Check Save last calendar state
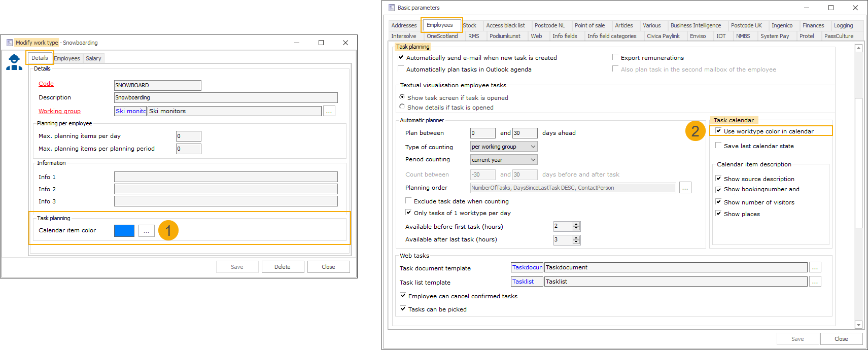The height and width of the screenshot is (350, 868). 718,146
